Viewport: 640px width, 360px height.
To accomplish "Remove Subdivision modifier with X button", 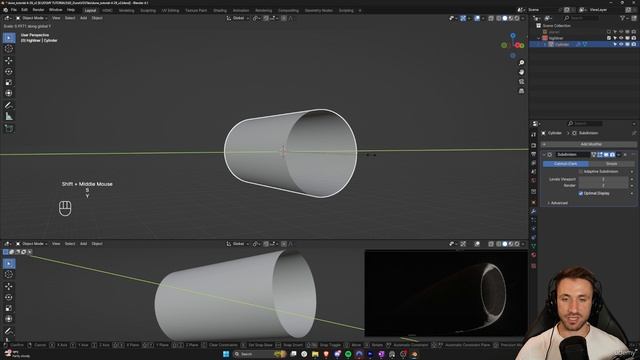I will point(625,155).
